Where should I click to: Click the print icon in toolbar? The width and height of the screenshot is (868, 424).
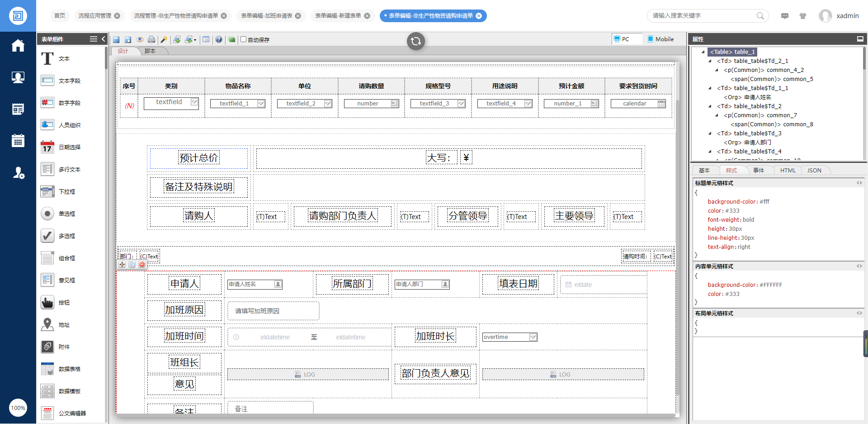click(151, 40)
